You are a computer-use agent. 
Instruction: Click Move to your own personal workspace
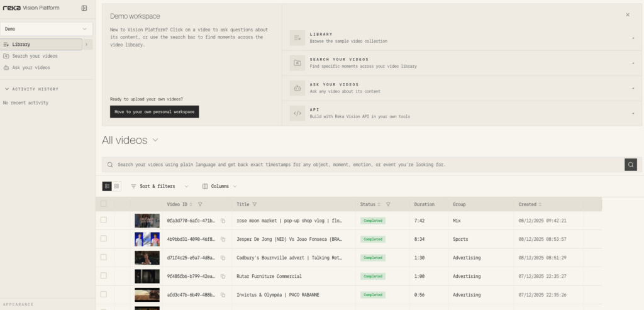[x=154, y=112]
